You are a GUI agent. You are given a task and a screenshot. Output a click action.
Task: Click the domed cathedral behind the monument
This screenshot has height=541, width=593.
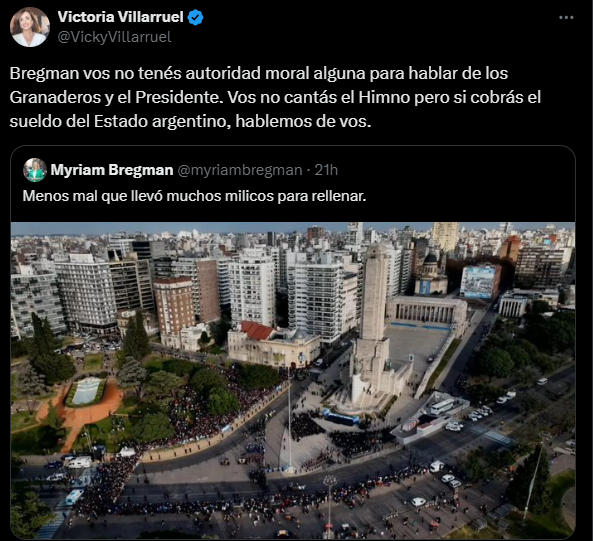coord(430,275)
